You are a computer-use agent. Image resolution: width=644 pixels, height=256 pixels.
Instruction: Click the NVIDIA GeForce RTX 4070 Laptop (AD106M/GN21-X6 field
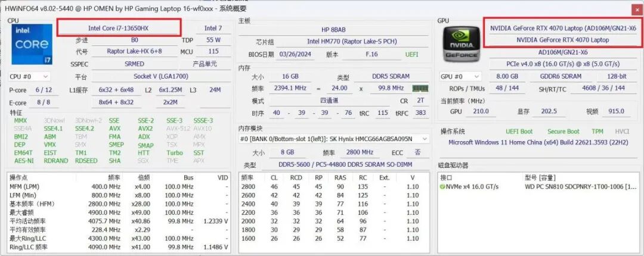563,29
